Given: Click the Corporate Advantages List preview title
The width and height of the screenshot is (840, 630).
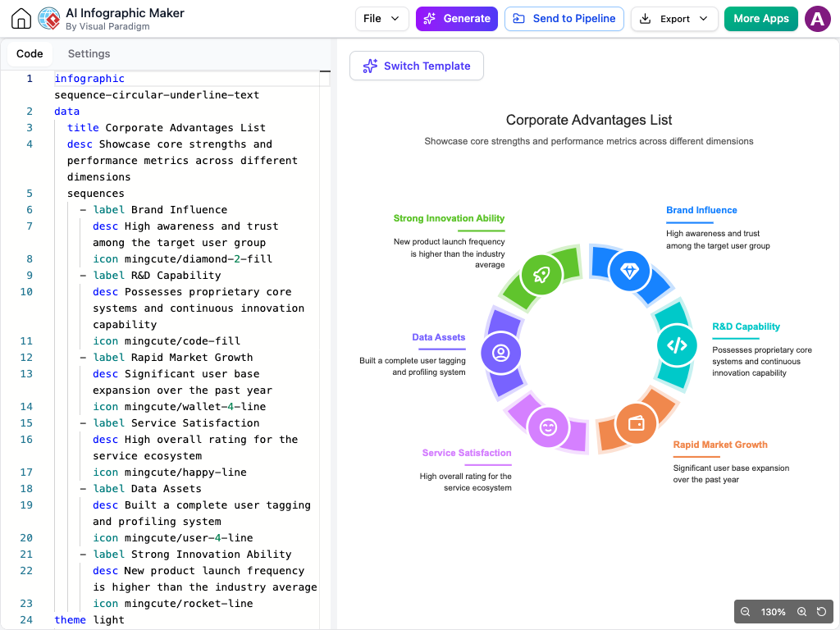Looking at the screenshot, I should [x=589, y=120].
